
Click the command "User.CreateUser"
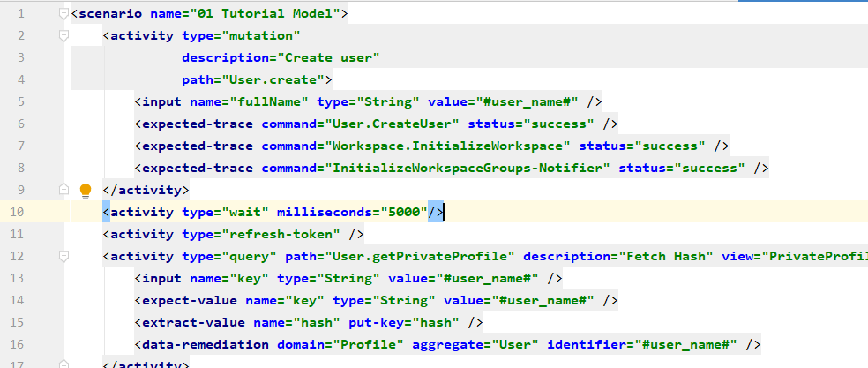point(392,124)
